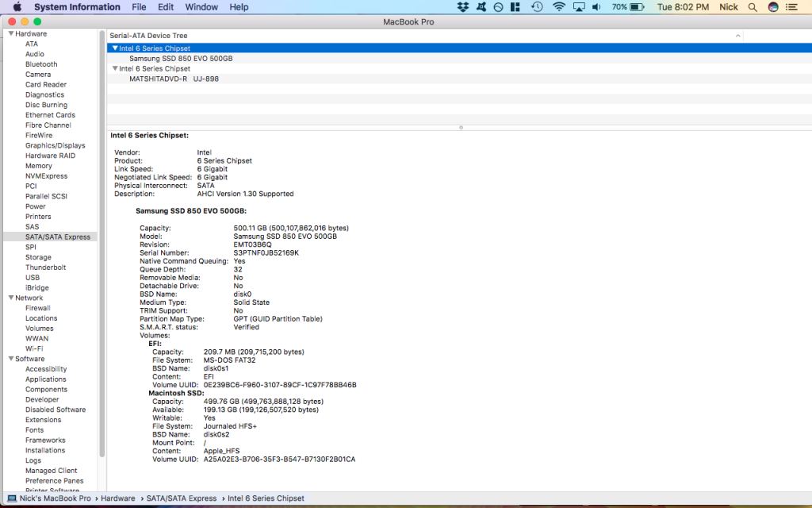Select Firewall under Network
The image size is (812, 508).
(38, 308)
